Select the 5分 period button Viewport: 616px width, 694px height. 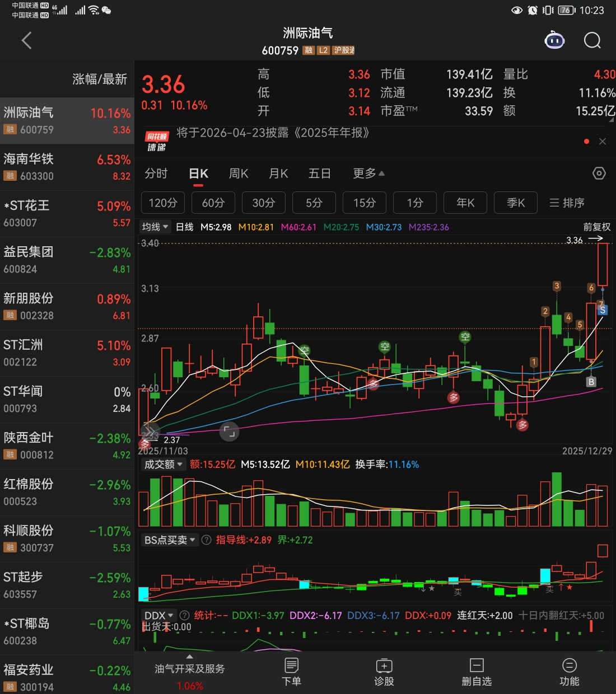pos(314,203)
